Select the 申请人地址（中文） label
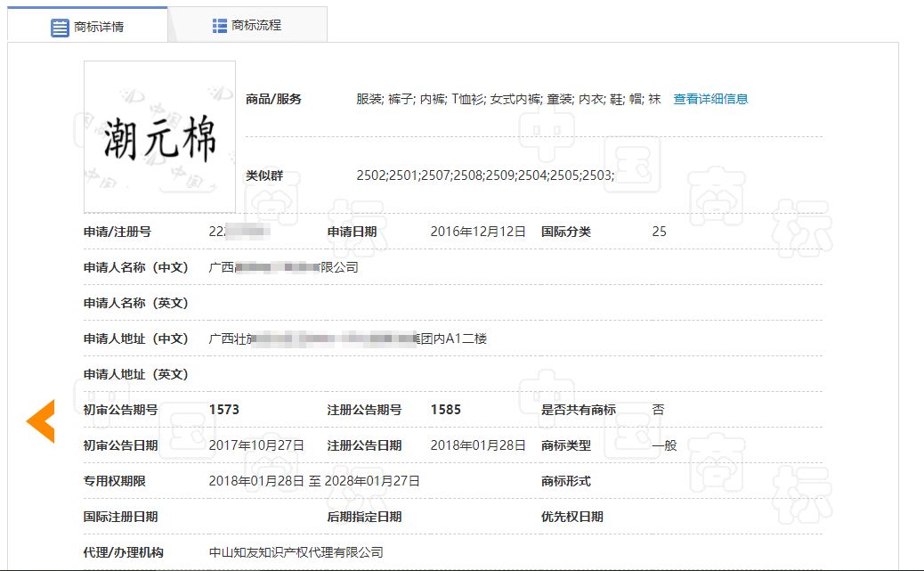 point(135,339)
